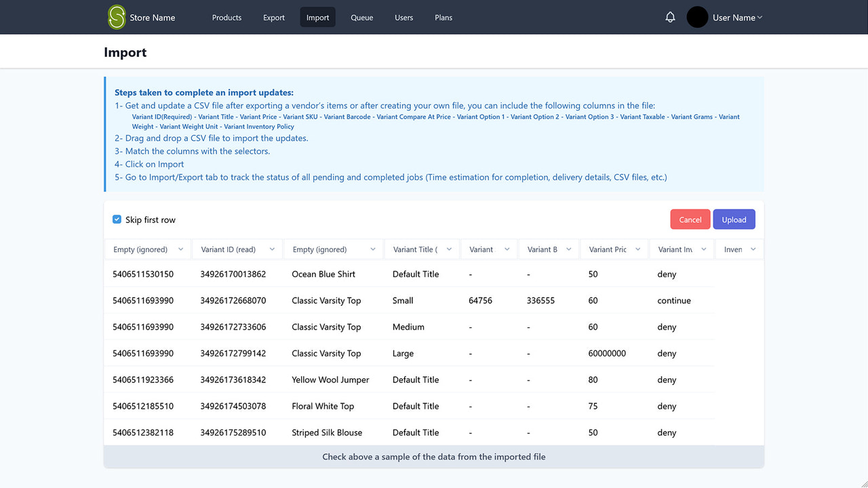The width and height of the screenshot is (868, 488).
Task: Open the first Empty (ignored) column dropdown
Action: point(147,249)
